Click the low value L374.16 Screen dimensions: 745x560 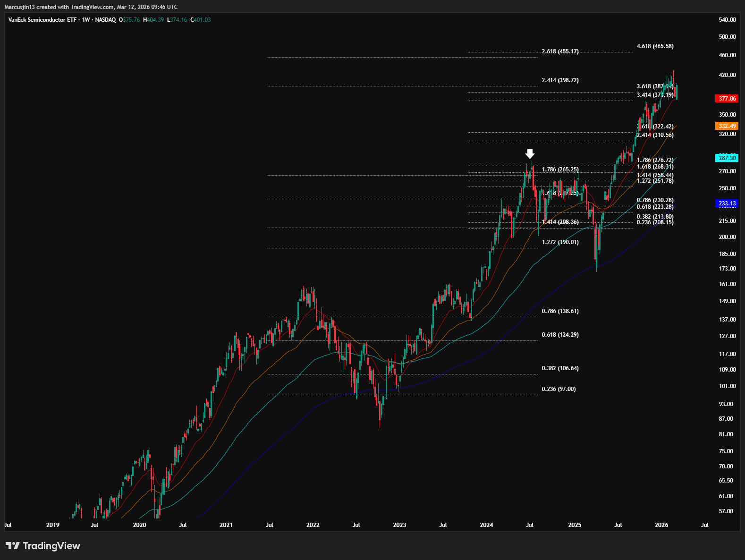[177, 20]
